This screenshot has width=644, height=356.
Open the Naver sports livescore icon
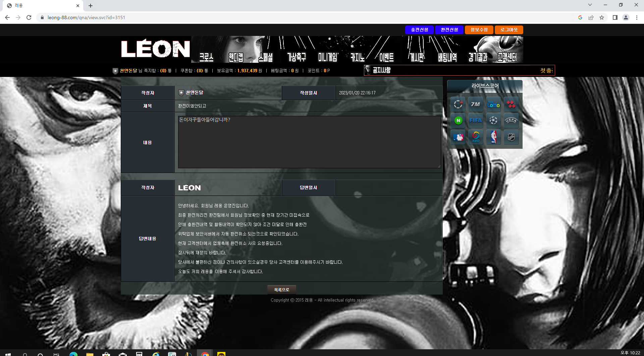pyautogui.click(x=458, y=120)
